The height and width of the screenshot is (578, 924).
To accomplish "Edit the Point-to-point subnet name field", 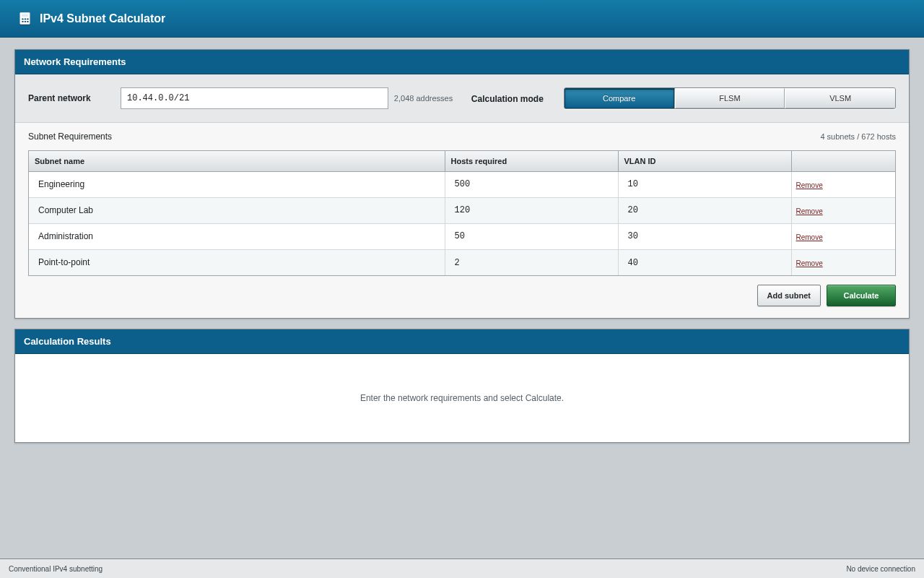I will click(x=237, y=262).
